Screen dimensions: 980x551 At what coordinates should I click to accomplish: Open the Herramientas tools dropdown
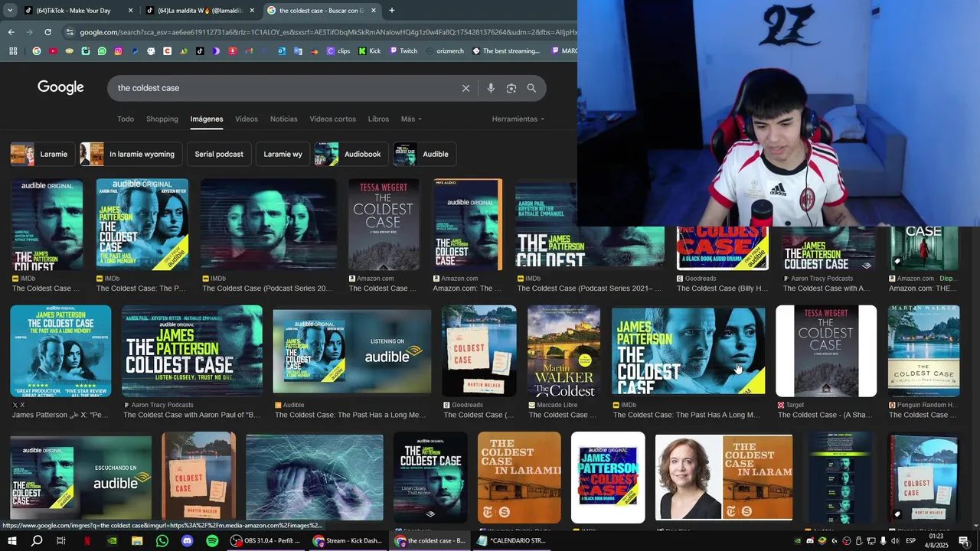[518, 119]
